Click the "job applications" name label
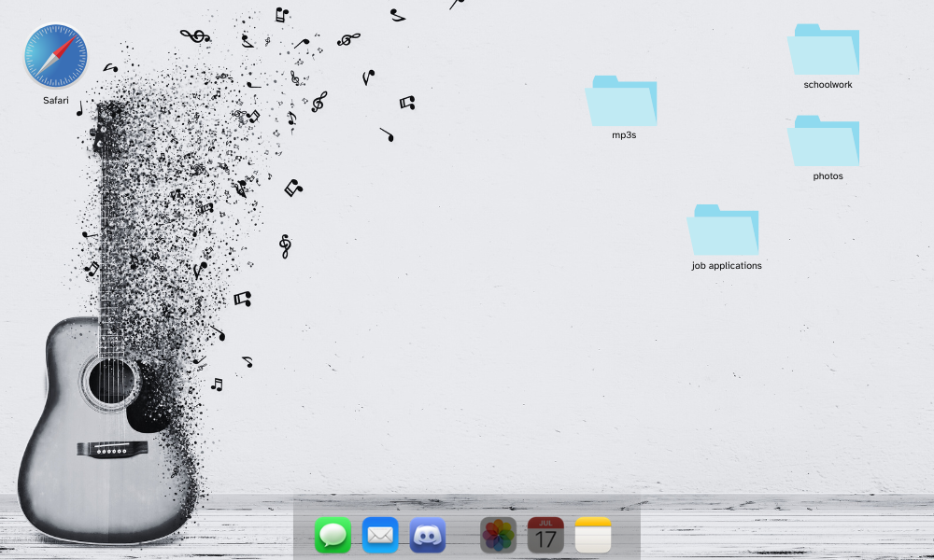Image resolution: width=934 pixels, height=560 pixels. [x=727, y=266]
